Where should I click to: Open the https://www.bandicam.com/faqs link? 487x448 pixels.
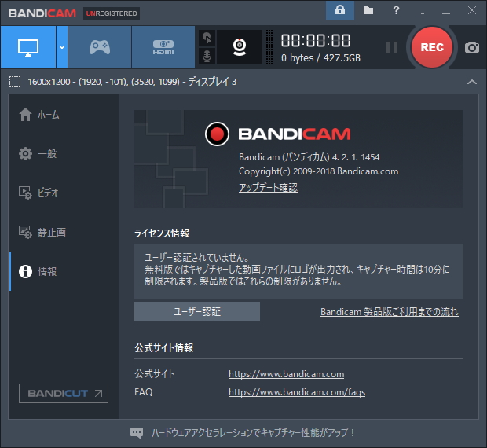pos(297,392)
